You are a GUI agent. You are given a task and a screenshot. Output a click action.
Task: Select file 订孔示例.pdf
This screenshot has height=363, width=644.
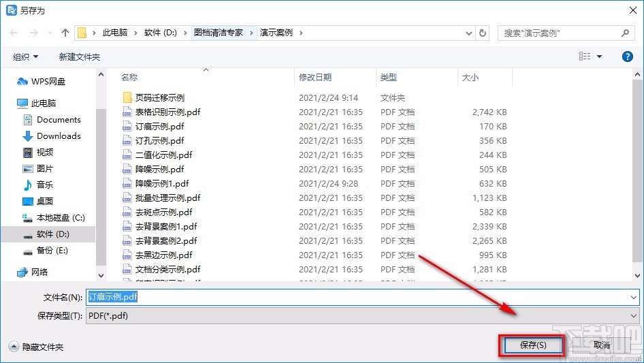point(159,141)
